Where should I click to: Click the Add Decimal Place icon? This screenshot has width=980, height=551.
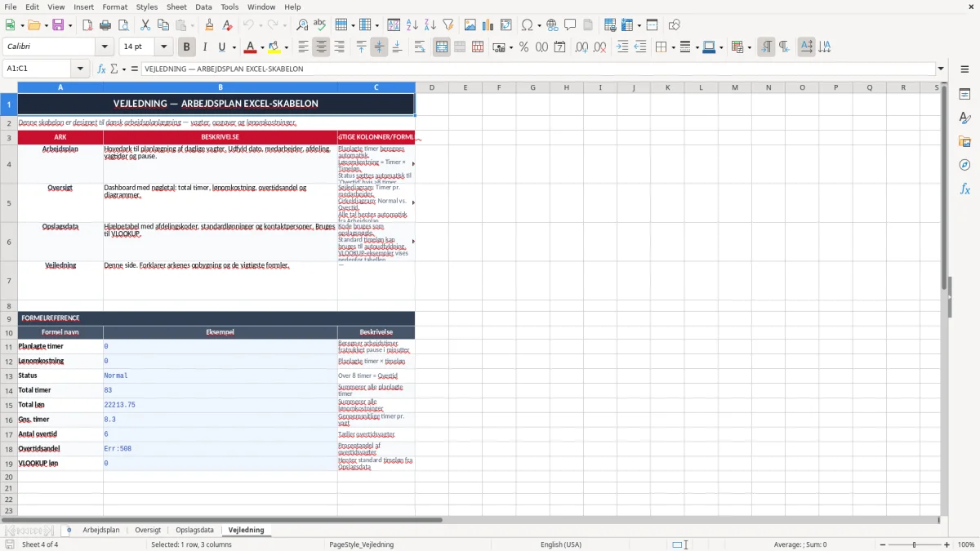click(582, 47)
